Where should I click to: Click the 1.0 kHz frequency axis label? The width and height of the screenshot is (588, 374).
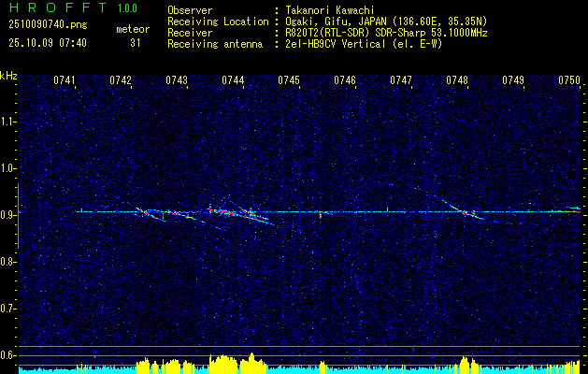(x=8, y=168)
